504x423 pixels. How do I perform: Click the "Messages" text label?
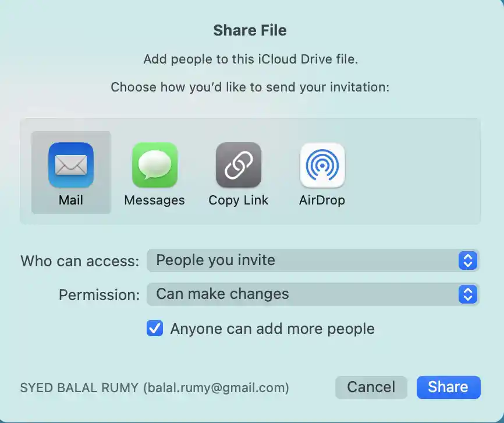155,200
